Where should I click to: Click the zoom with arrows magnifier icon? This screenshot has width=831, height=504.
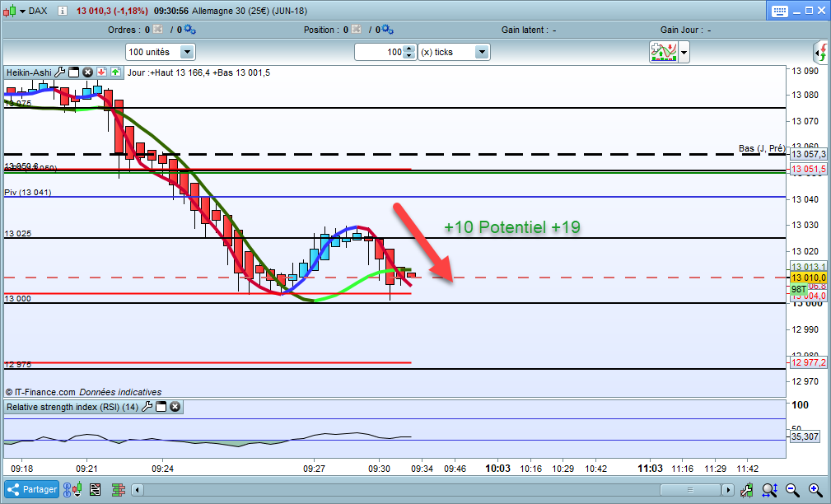pyautogui.click(x=769, y=490)
